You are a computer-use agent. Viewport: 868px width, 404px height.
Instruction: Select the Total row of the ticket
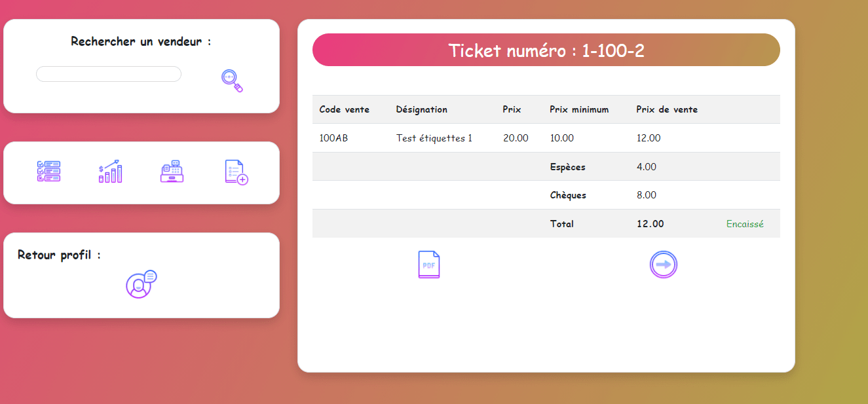point(561,223)
